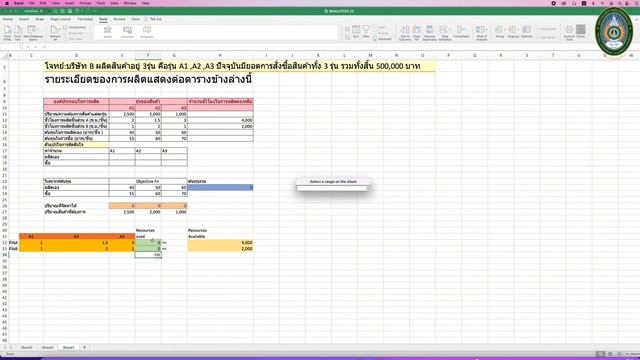This screenshot has height=360, width=640.
Task: Expand the Group dropdown arrow
Action: point(504,30)
